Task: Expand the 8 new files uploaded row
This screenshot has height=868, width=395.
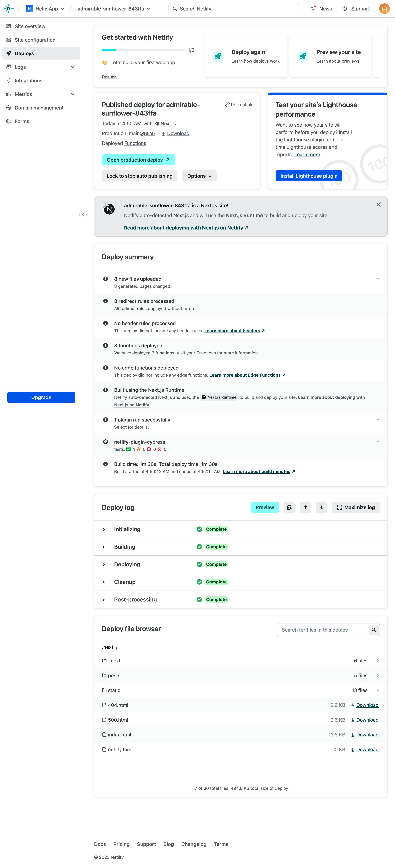Action: tap(378, 279)
